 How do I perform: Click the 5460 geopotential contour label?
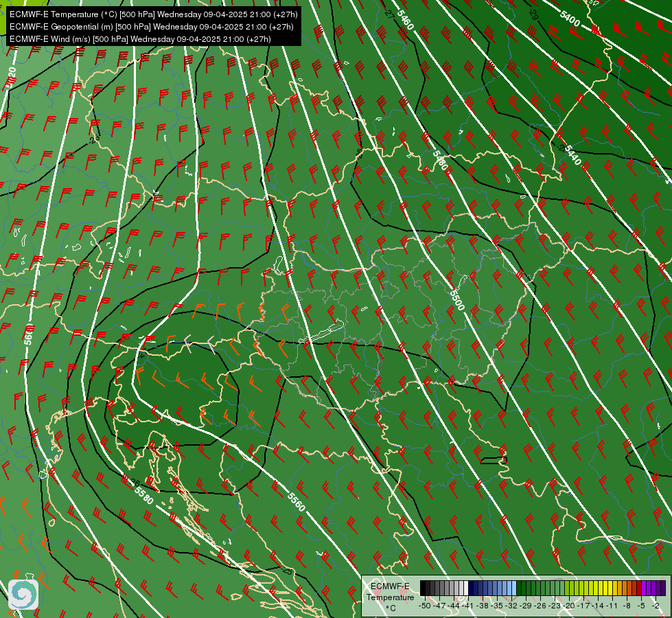405,20
